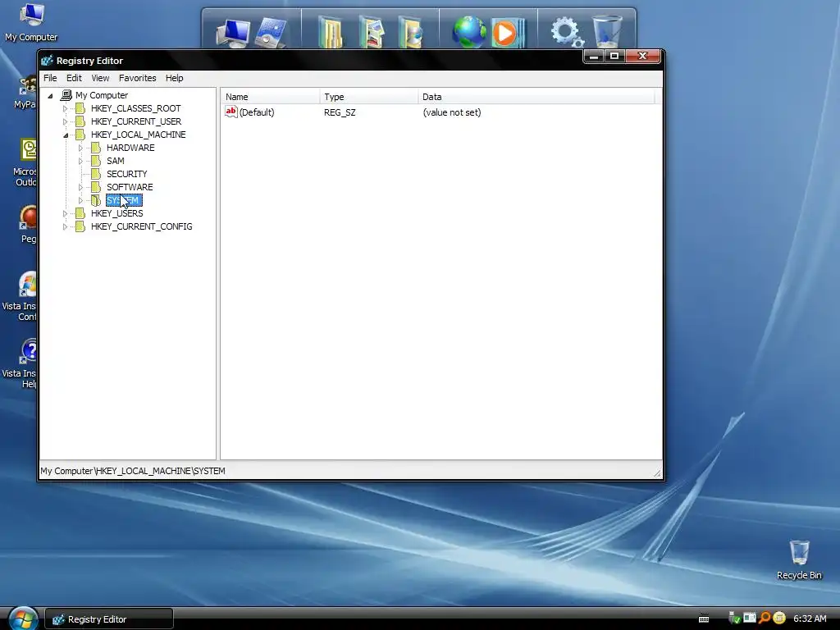
Task: Launch the globe internet browser dock icon
Action: tap(469, 32)
